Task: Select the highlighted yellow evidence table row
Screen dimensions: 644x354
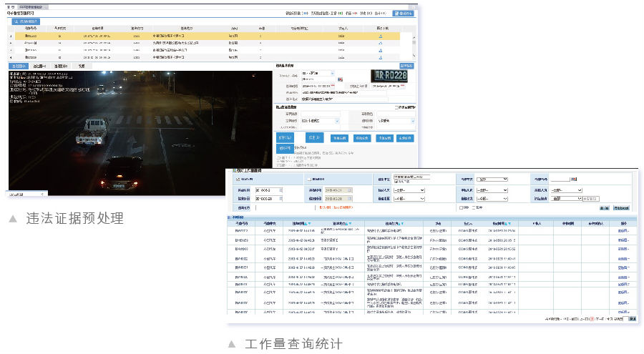Action: (208, 36)
